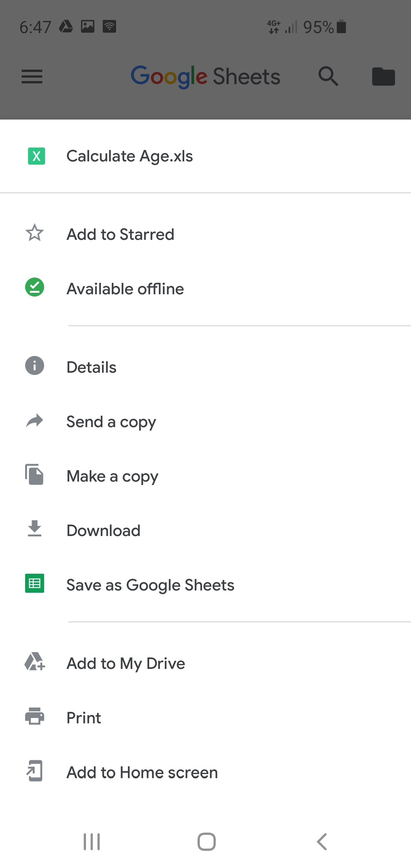Toggle the green Available offline checkmark
The height and width of the screenshot is (868, 411).
pyautogui.click(x=35, y=287)
